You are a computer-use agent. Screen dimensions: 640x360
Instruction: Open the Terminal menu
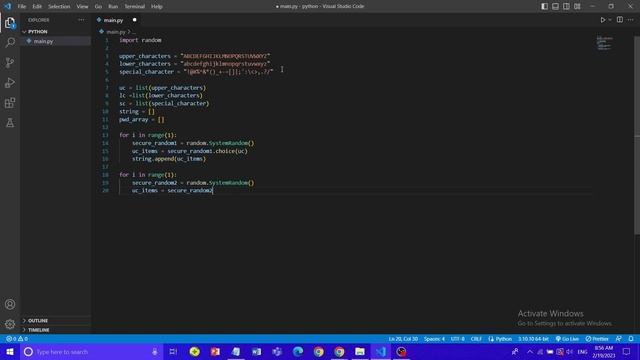pyautogui.click(x=135, y=7)
